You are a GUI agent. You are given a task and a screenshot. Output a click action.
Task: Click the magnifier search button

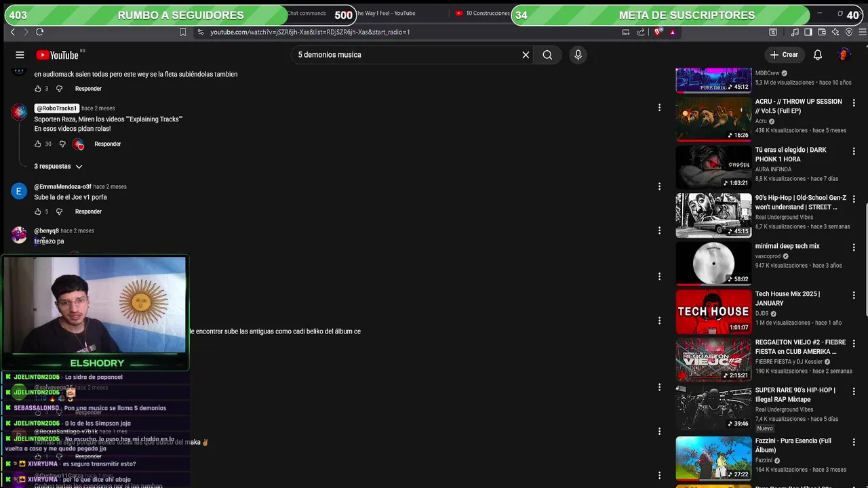click(x=547, y=55)
